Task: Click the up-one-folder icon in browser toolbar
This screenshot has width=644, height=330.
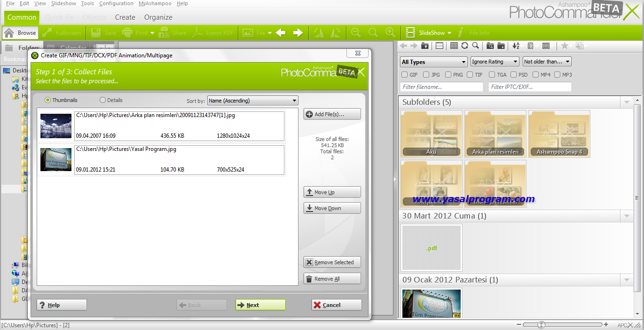Action: coord(425,46)
